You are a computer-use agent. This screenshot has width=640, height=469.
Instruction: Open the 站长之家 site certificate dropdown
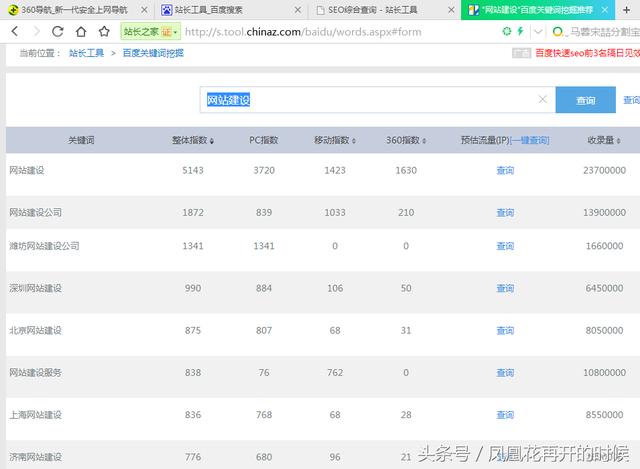151,31
